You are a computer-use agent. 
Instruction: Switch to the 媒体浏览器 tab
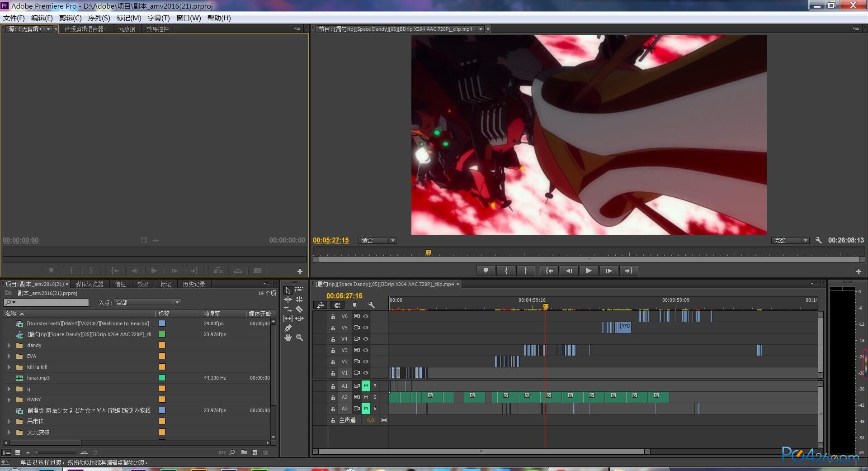[89, 284]
